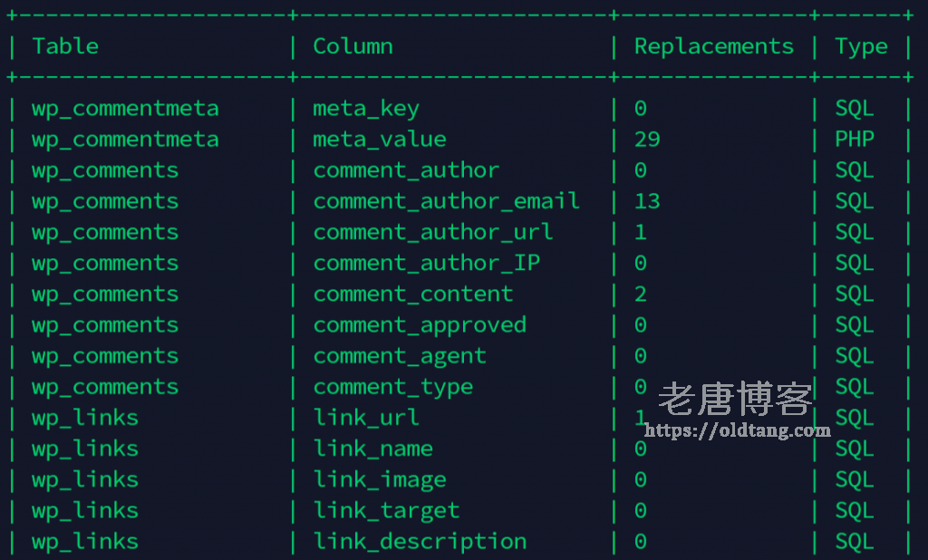Click the 13 replacements value
The height and width of the screenshot is (560, 928).
tap(647, 201)
